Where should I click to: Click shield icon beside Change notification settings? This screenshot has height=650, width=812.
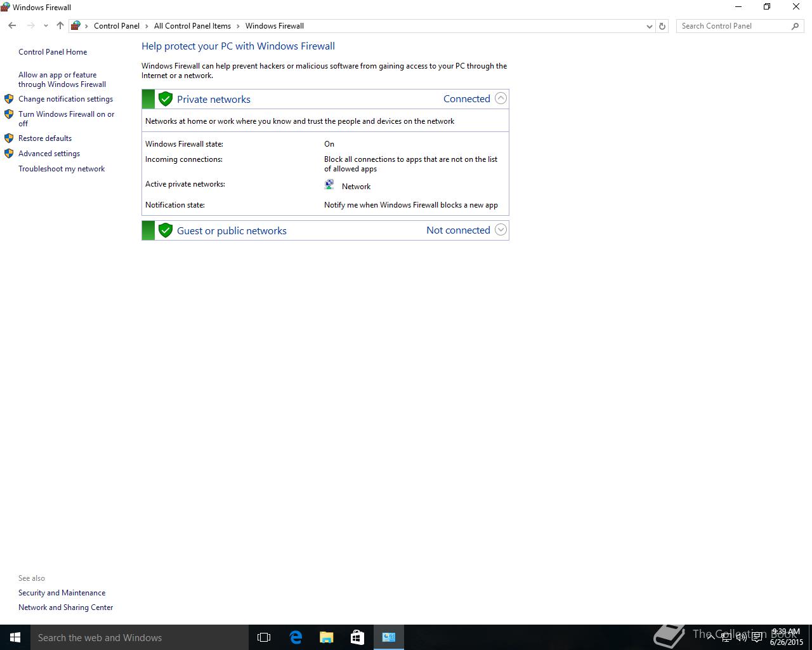pyautogui.click(x=9, y=99)
